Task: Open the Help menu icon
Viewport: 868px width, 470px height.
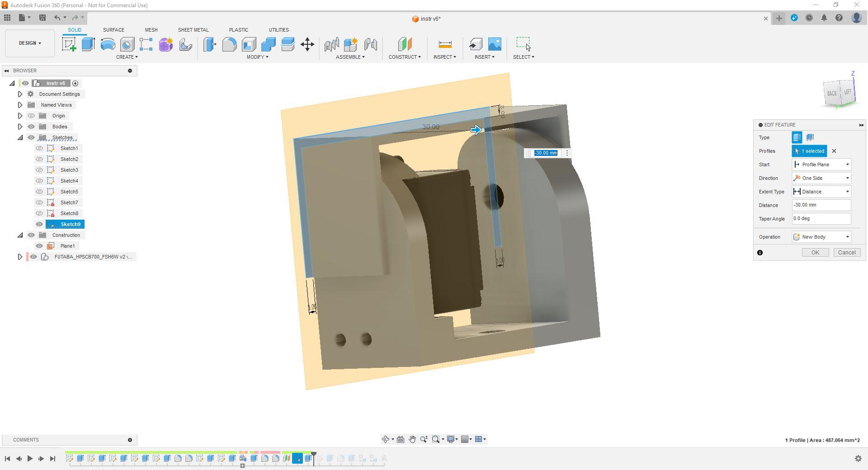Action: (839, 18)
